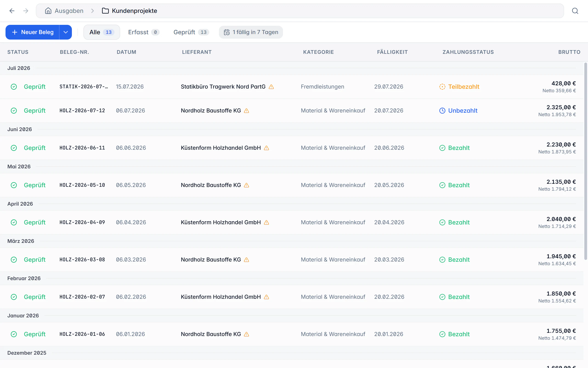Image resolution: width=588 pixels, height=368 pixels.
Task: Show the Alle tab with 13 receipts
Action: [102, 32]
